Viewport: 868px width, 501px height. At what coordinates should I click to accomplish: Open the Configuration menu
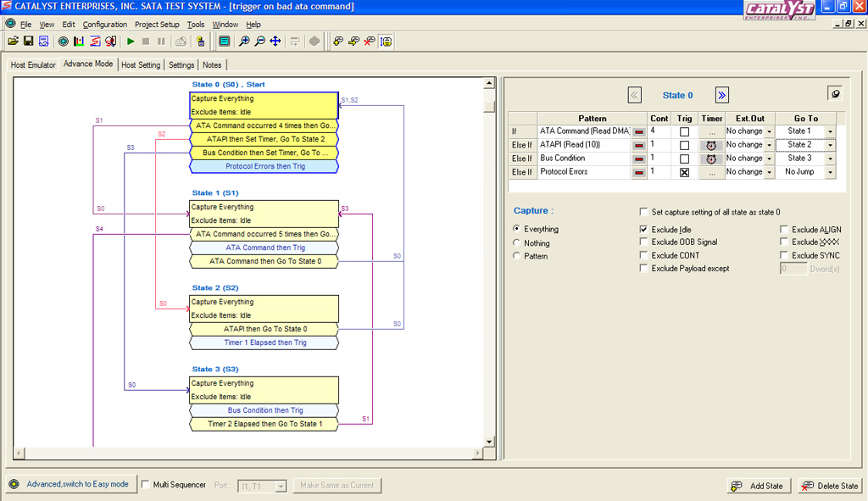click(x=105, y=25)
